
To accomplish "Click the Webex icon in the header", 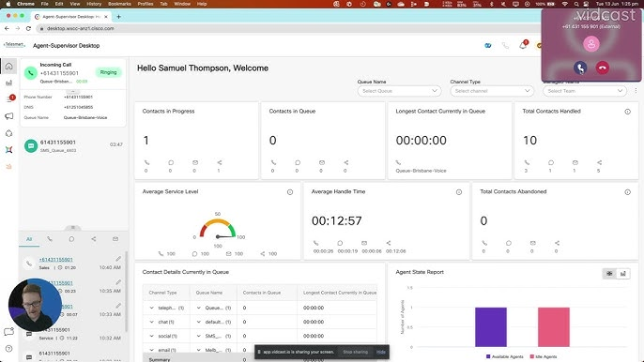I will pos(488,46).
